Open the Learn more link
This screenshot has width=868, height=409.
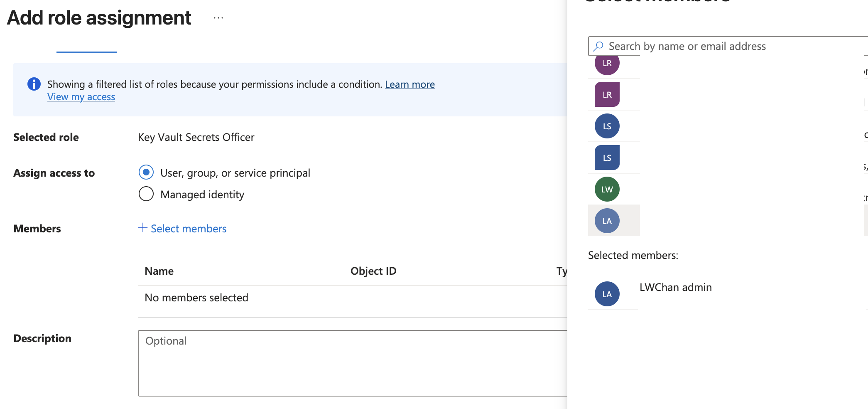[410, 84]
